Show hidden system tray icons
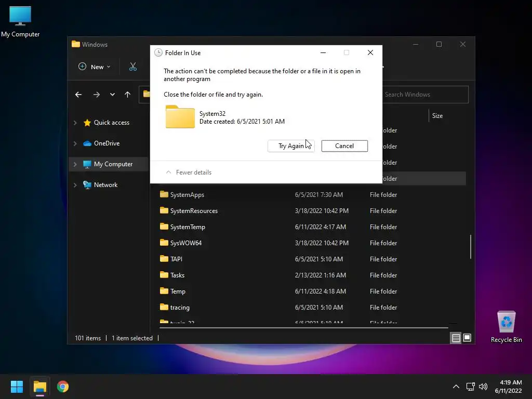 click(456, 387)
